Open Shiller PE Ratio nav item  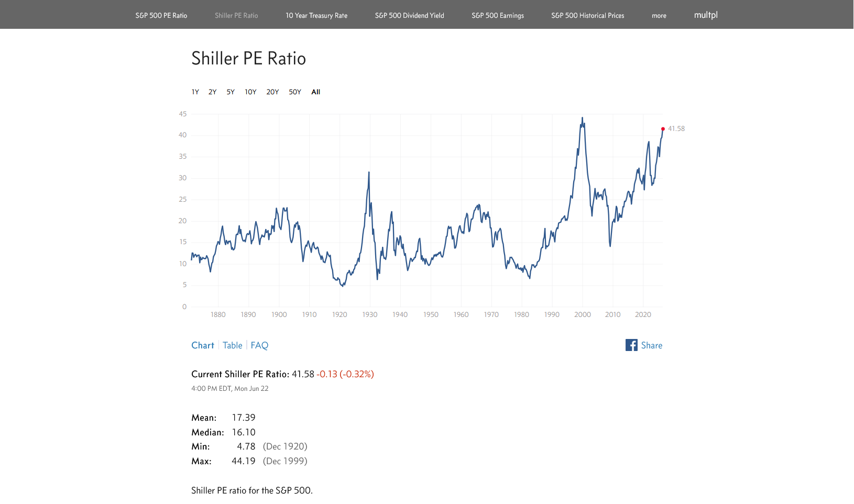[236, 16]
